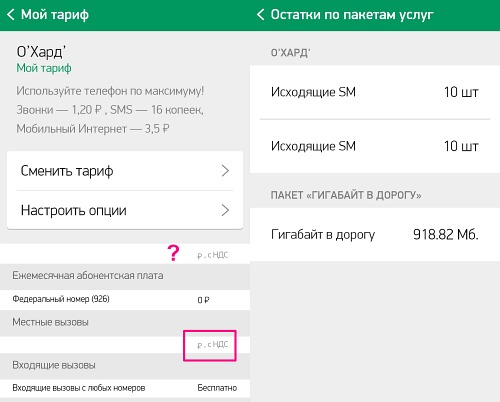
Task: Tap the Настроить опции option
Action: click(125, 210)
